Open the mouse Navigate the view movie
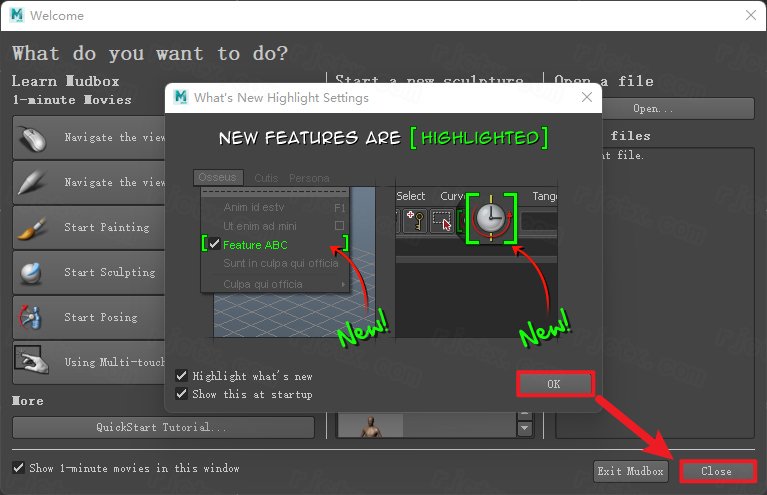Image resolution: width=767 pixels, height=495 pixels. (x=89, y=137)
